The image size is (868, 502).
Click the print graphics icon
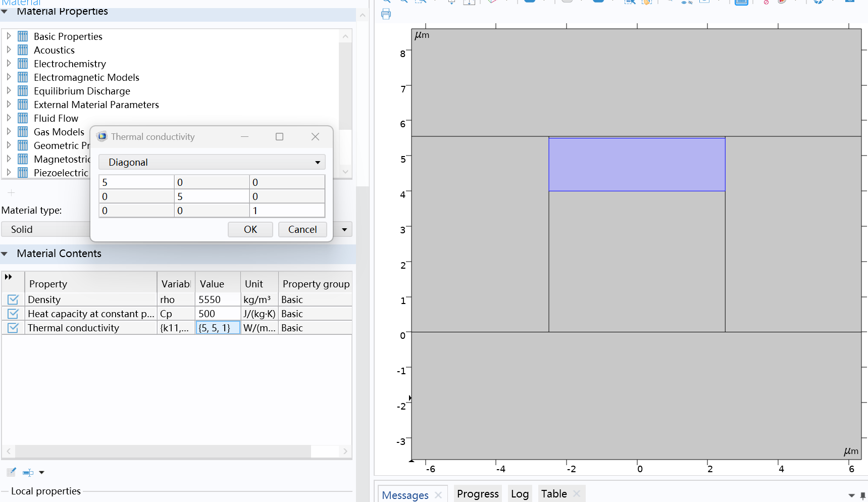(x=386, y=14)
